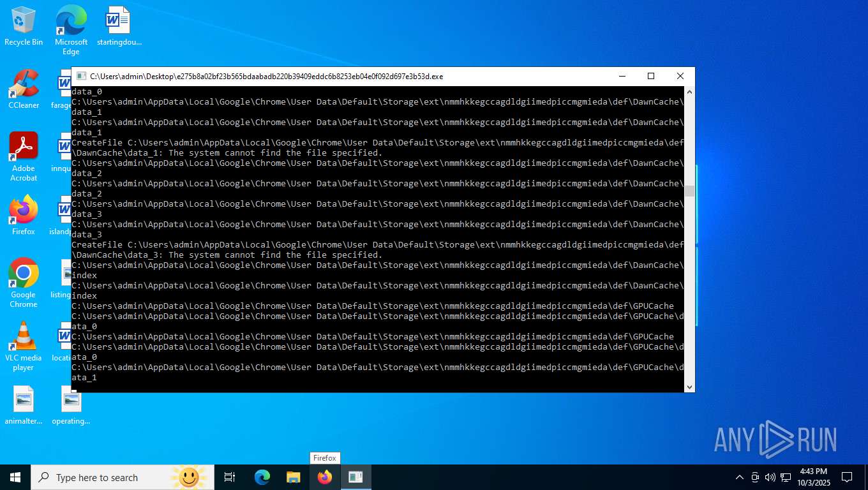Viewport: 868px width, 490px height.
Task: Open network settings tray icon
Action: pos(786,477)
